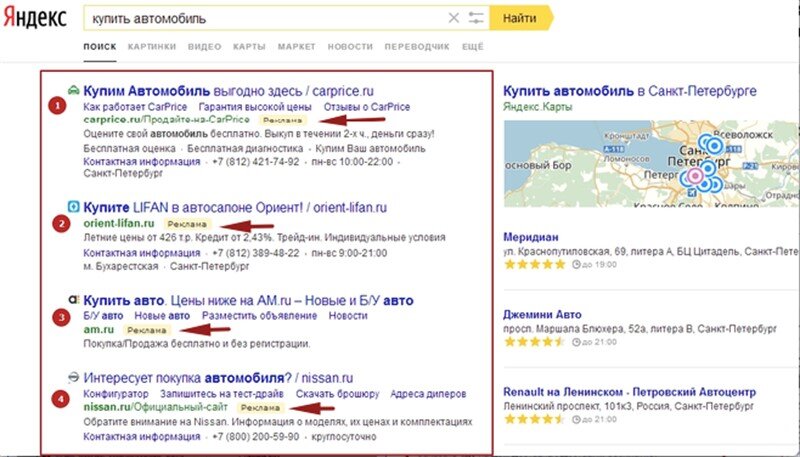This screenshot has height=457, width=800.
Task: Click the phone number +7 (812) 421-74-92
Action: [x=256, y=162]
